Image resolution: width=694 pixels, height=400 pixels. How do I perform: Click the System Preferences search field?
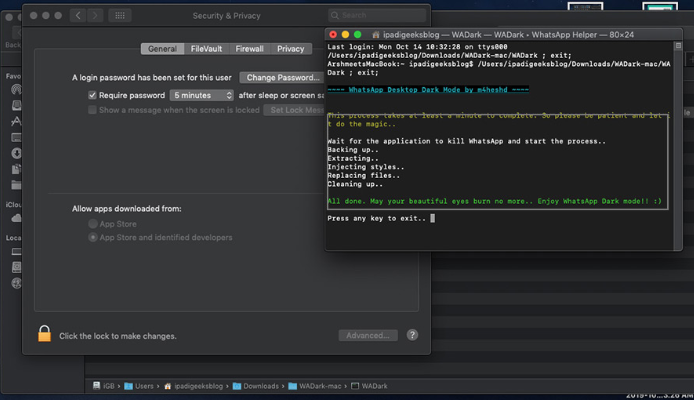[376, 16]
